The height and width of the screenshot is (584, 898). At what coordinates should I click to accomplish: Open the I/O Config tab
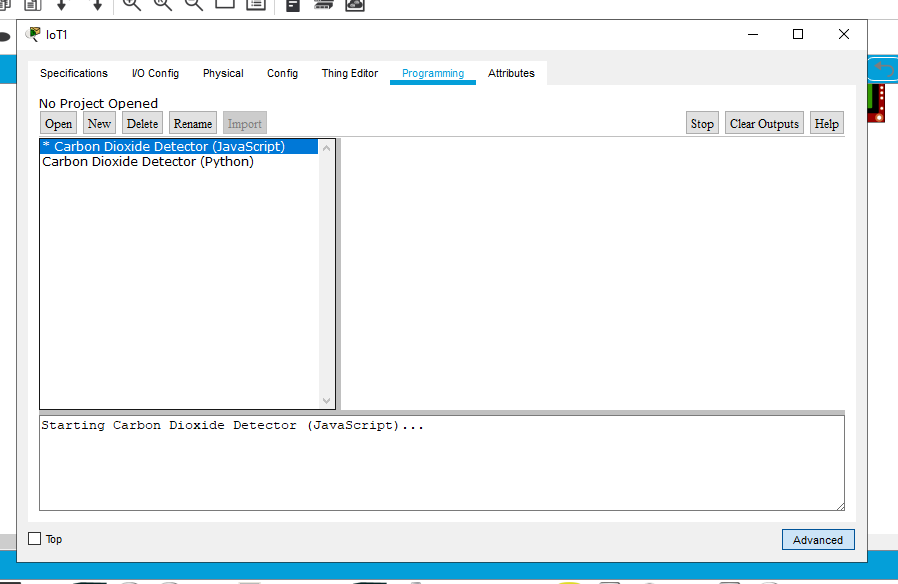pyautogui.click(x=155, y=73)
